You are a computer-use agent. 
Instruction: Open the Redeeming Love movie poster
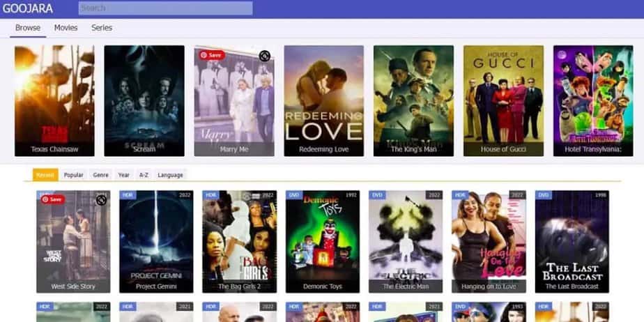click(323, 100)
